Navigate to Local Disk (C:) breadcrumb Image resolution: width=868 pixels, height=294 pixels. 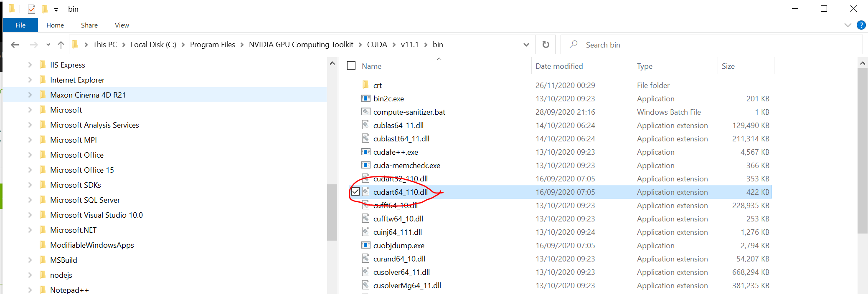(153, 45)
